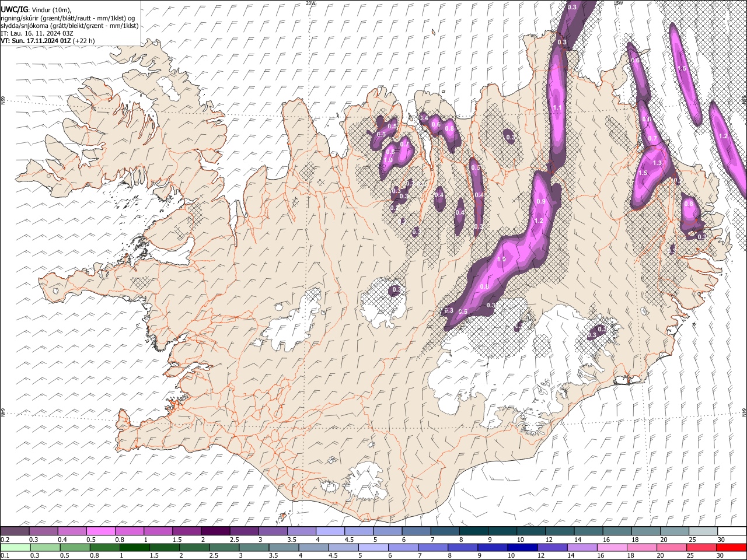Select the top-row legend swatch between 1.5 and 2
This screenshot has height=560, width=747.
pyautogui.click(x=187, y=531)
